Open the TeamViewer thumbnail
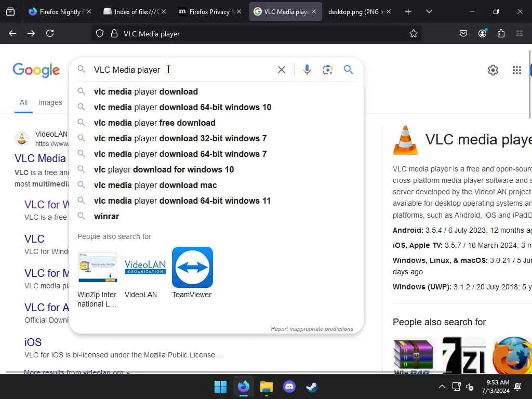 [x=192, y=268]
